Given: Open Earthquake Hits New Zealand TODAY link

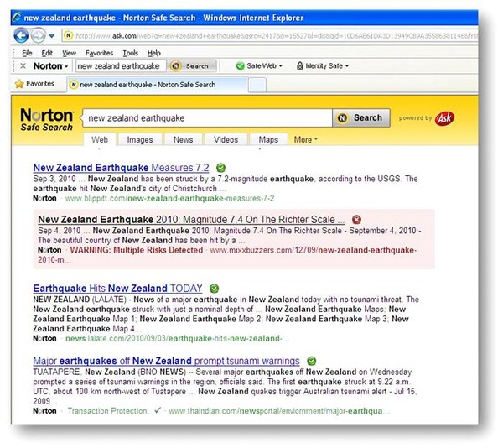Looking at the screenshot, I should [x=117, y=289].
